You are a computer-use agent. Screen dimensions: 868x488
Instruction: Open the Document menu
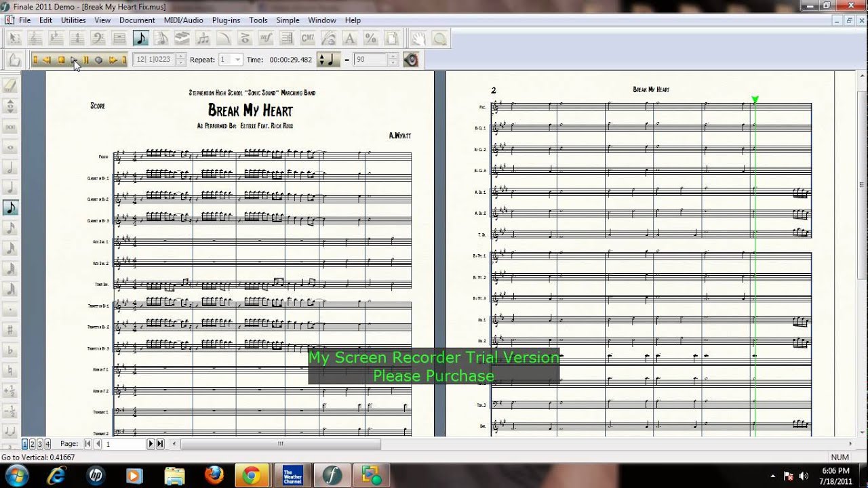137,20
